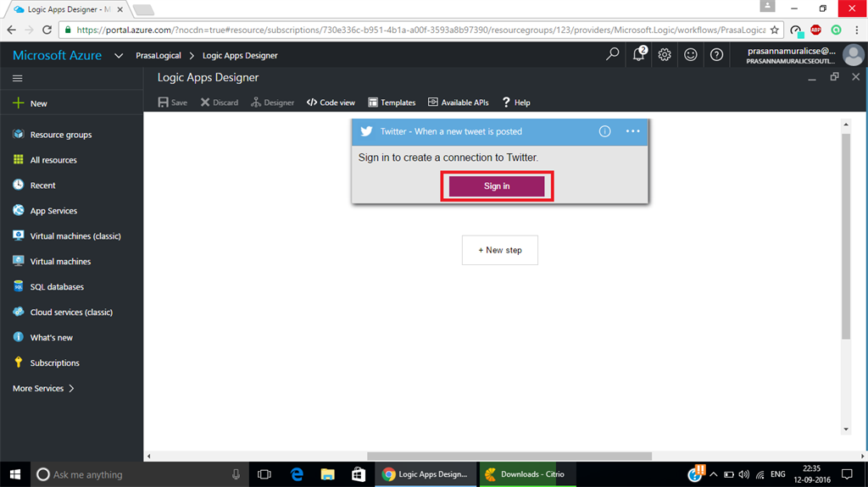Open the account menu for prasannamuralicse
Viewport: 868px width, 487px height.
click(x=791, y=55)
